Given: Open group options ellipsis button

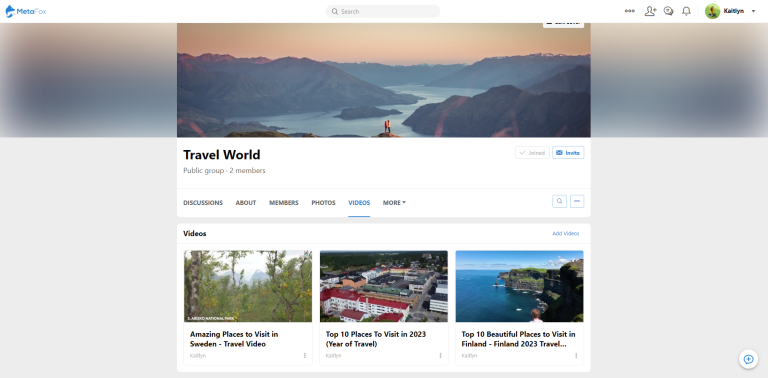Looking at the screenshot, I should 577,201.
